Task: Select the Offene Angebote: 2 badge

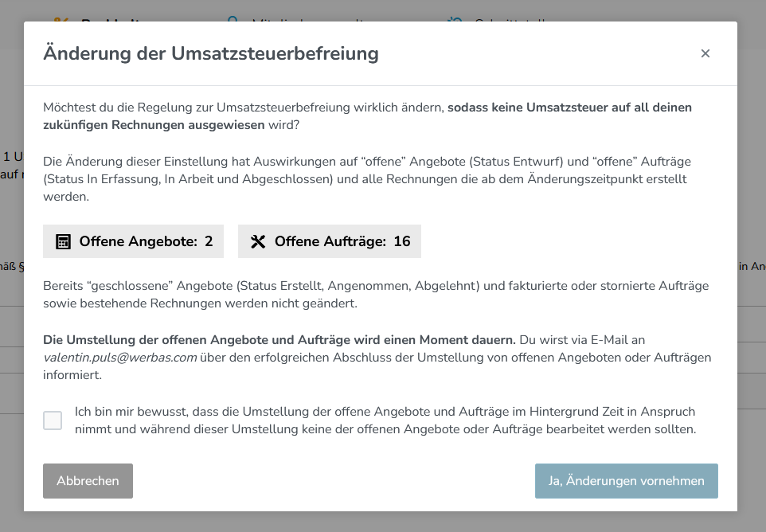Action: click(x=133, y=241)
